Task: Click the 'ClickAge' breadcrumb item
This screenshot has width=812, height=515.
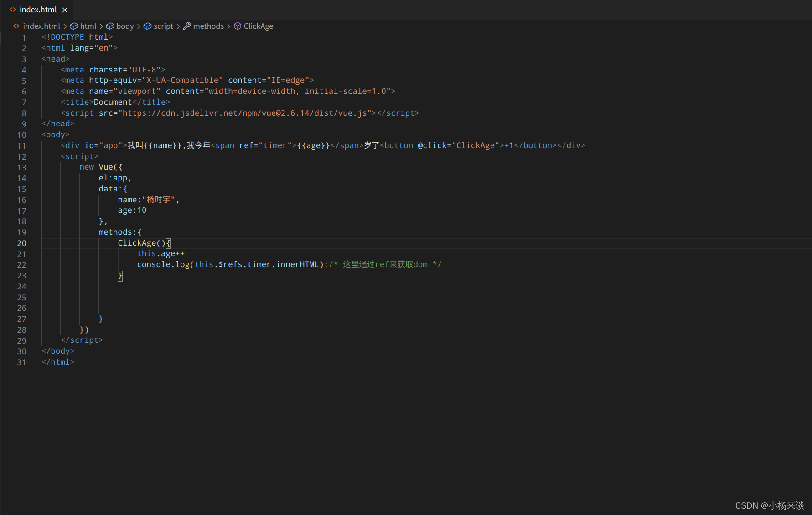Action: [259, 26]
